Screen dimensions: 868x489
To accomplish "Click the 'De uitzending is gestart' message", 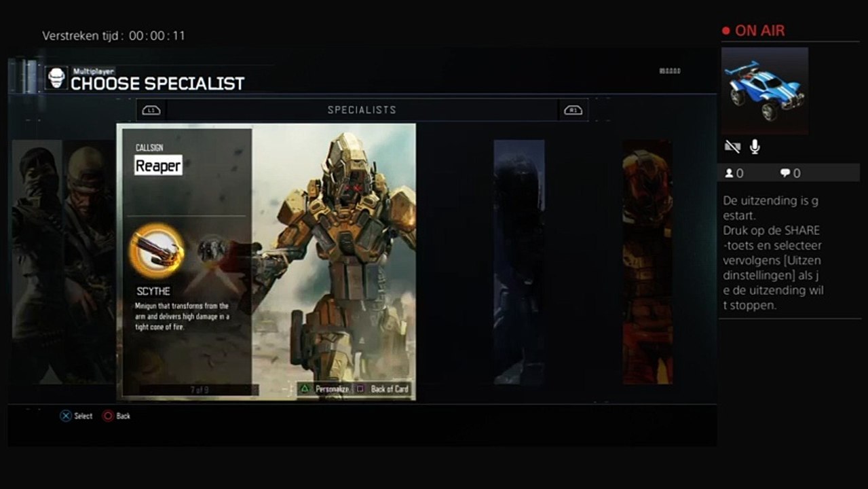I will point(771,208).
